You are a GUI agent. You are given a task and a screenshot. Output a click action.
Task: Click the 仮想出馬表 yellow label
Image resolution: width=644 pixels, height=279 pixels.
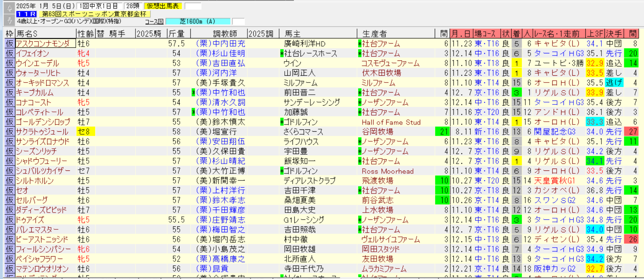point(163,6)
